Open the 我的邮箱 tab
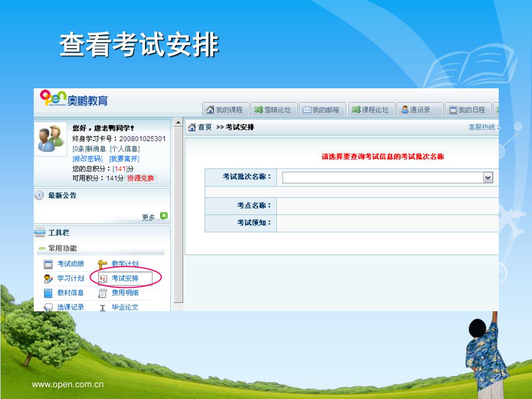Image resolution: width=532 pixels, height=399 pixels. 322,110
